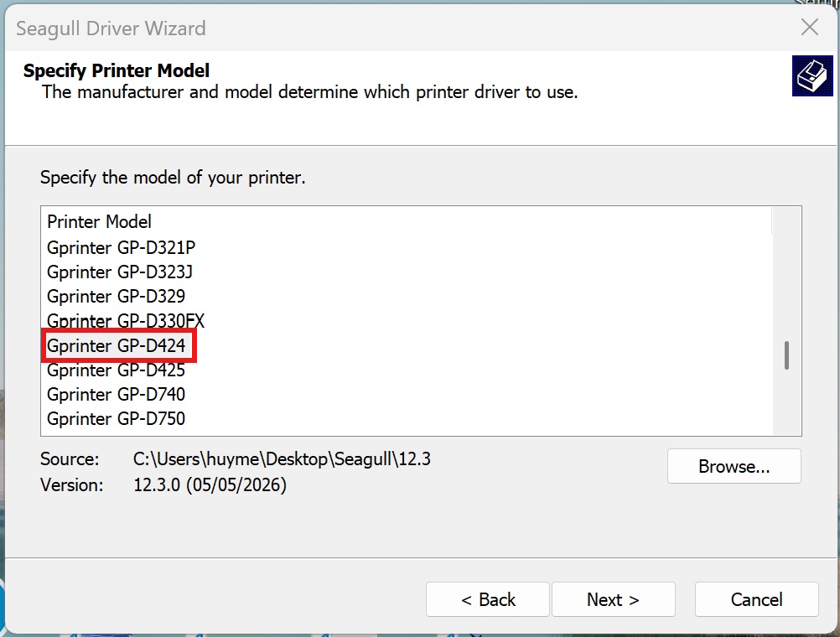The image size is (840, 637).
Task: Click the printer wizard icon in header
Action: tap(812, 76)
